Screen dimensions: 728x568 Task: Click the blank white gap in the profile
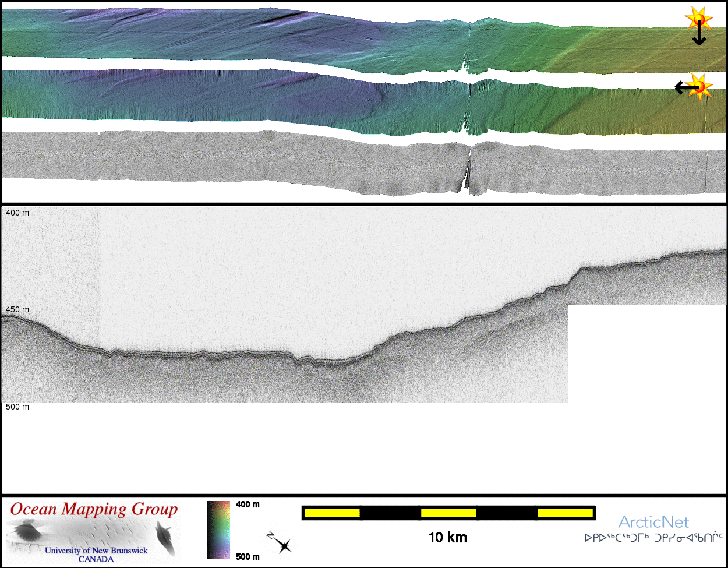(x=646, y=350)
